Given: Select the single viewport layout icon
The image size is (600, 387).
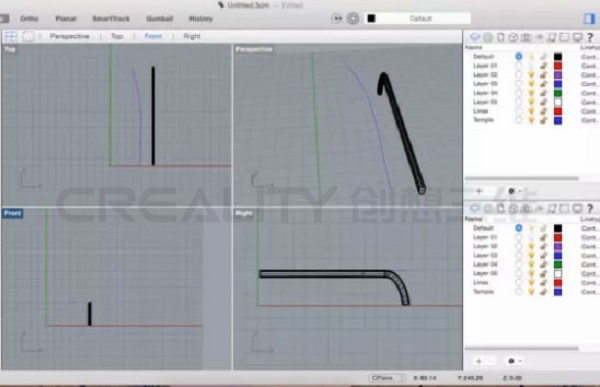Looking at the screenshot, I should pos(28,36).
